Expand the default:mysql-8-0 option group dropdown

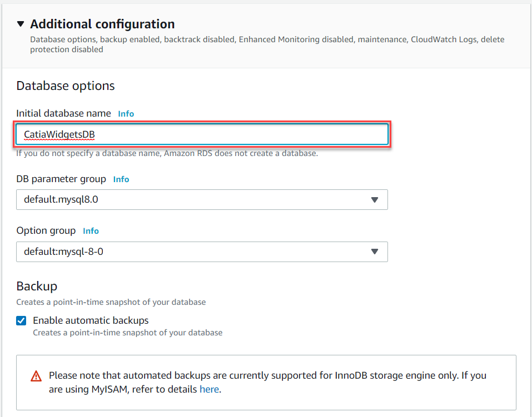[202, 252]
